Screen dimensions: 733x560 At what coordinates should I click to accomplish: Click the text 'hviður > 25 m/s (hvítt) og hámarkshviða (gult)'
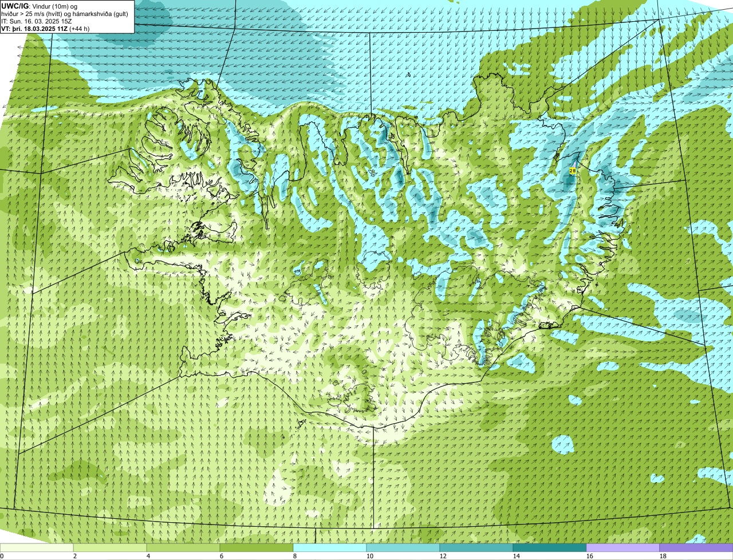pos(65,13)
